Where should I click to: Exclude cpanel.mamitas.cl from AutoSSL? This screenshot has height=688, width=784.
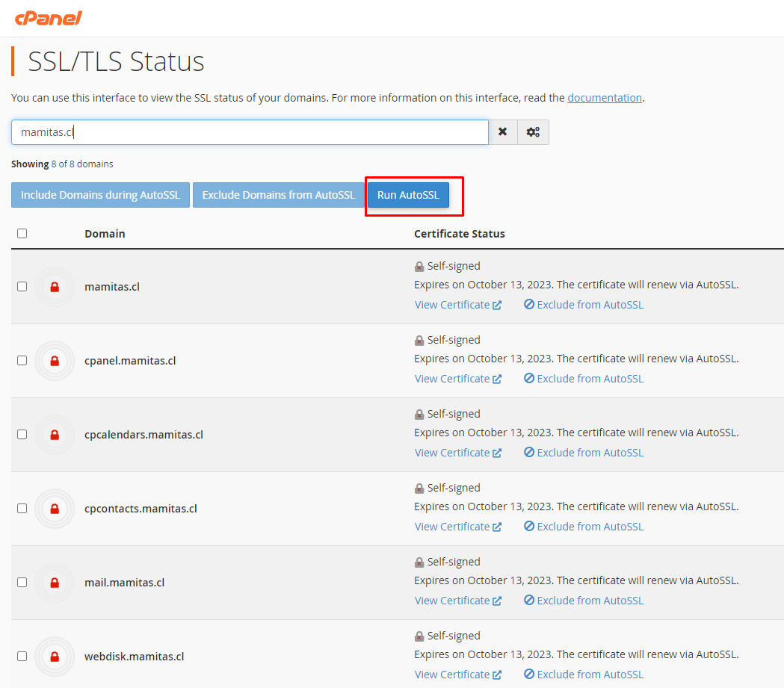click(584, 379)
